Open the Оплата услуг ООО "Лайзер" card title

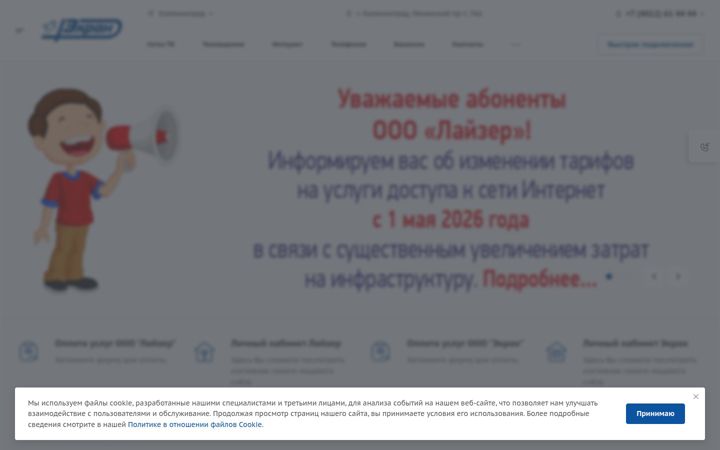115,343
